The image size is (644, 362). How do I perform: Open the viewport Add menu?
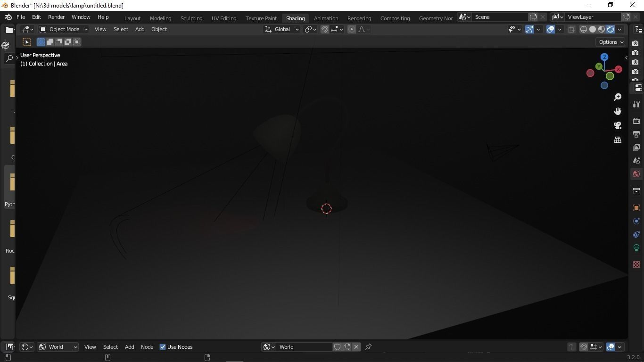click(x=140, y=29)
